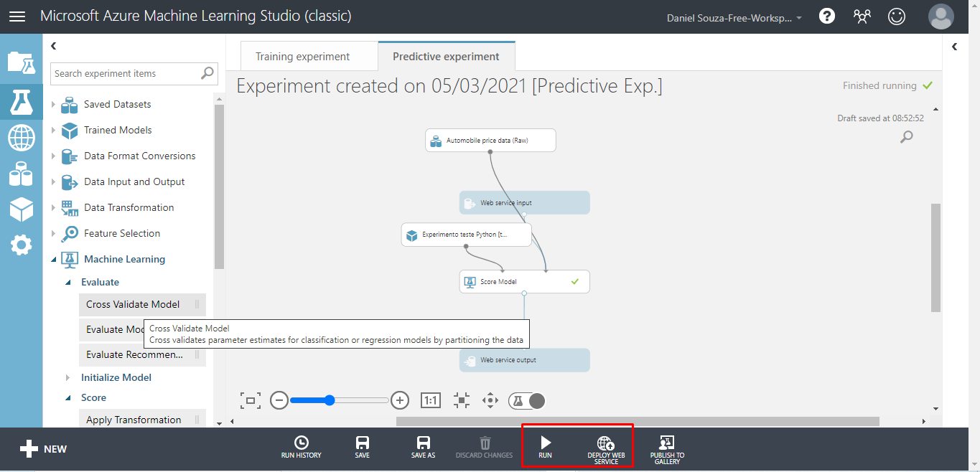Expand the Feature Selection category

(x=53, y=233)
